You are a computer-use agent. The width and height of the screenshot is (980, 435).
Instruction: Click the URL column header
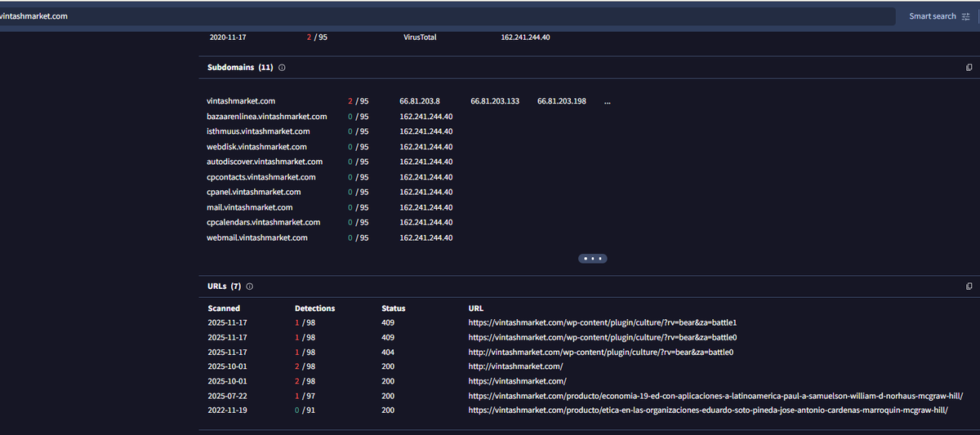[x=475, y=308]
